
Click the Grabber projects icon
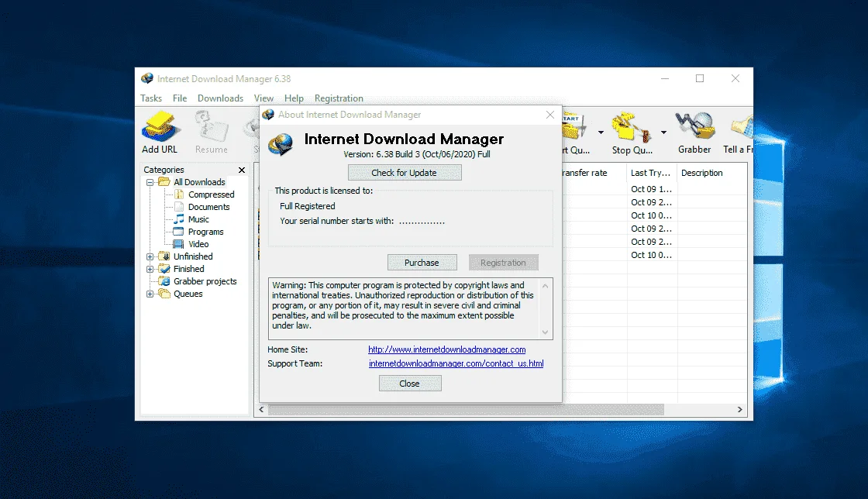pos(164,281)
